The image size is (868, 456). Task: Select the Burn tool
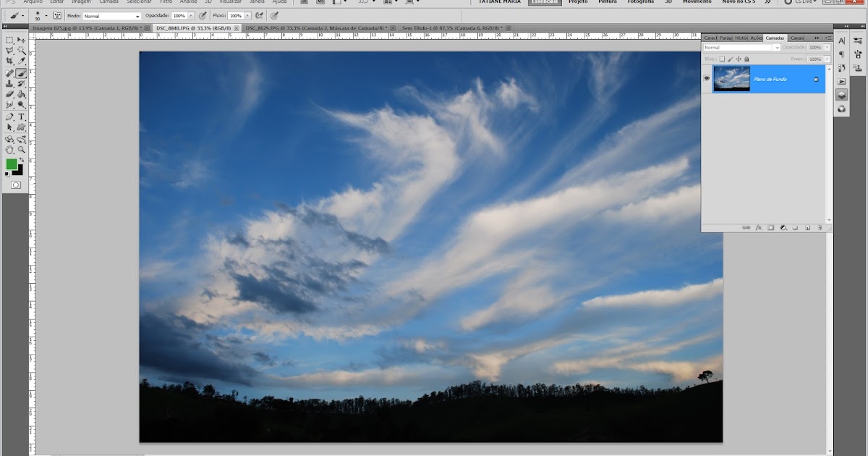coord(22,105)
